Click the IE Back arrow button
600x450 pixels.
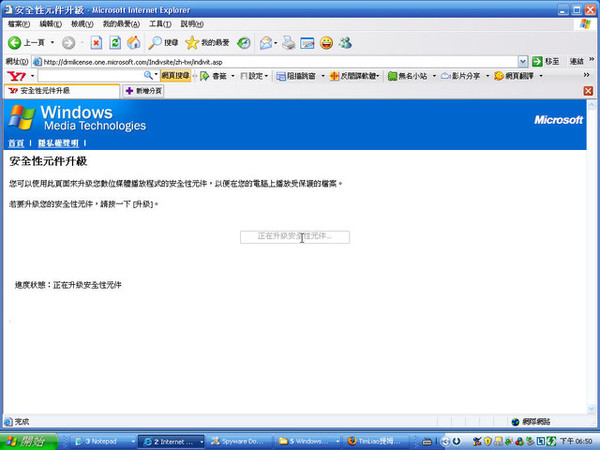point(15,43)
